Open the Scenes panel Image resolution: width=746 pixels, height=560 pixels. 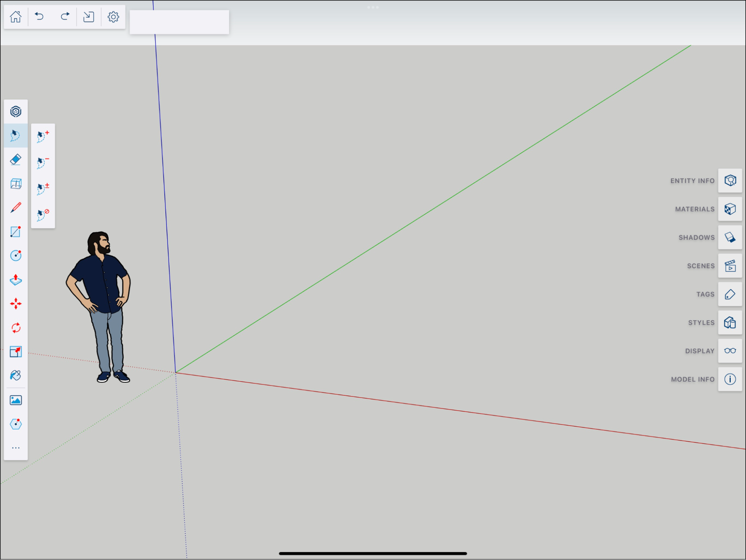(x=730, y=266)
